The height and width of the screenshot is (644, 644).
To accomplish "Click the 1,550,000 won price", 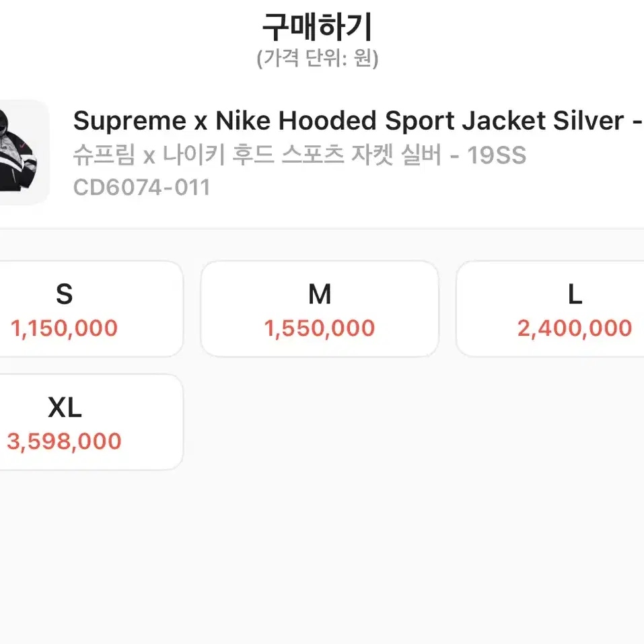I will pyautogui.click(x=320, y=328).
